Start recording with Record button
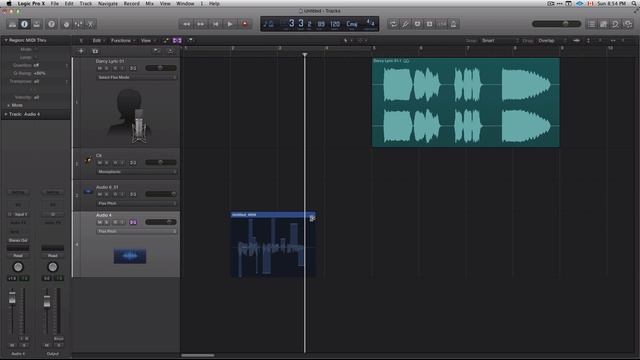640x360 pixels. click(245, 24)
